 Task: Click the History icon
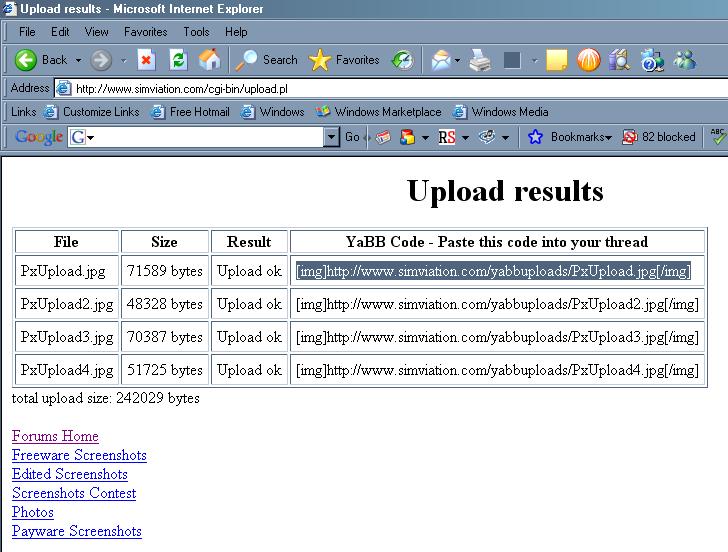point(402,60)
